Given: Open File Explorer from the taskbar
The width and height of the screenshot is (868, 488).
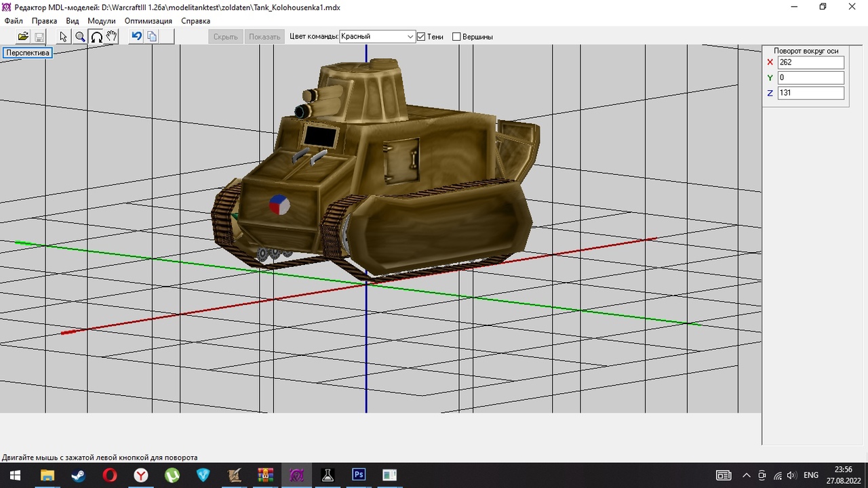Looking at the screenshot, I should [47, 475].
